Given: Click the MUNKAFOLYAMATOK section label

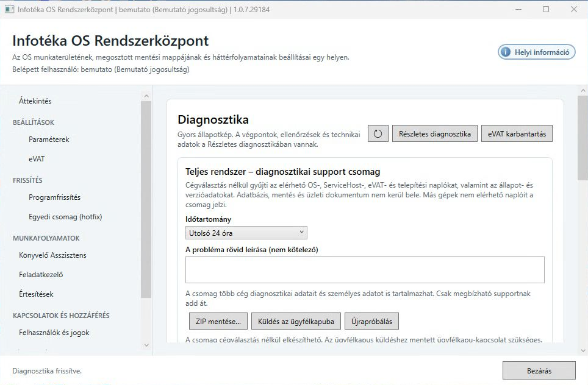Looking at the screenshot, I should pos(46,238).
